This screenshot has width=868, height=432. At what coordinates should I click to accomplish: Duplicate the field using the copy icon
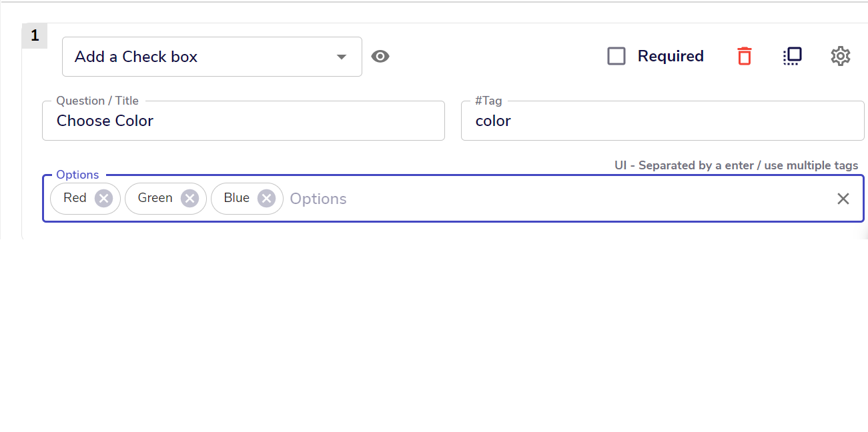click(x=792, y=56)
